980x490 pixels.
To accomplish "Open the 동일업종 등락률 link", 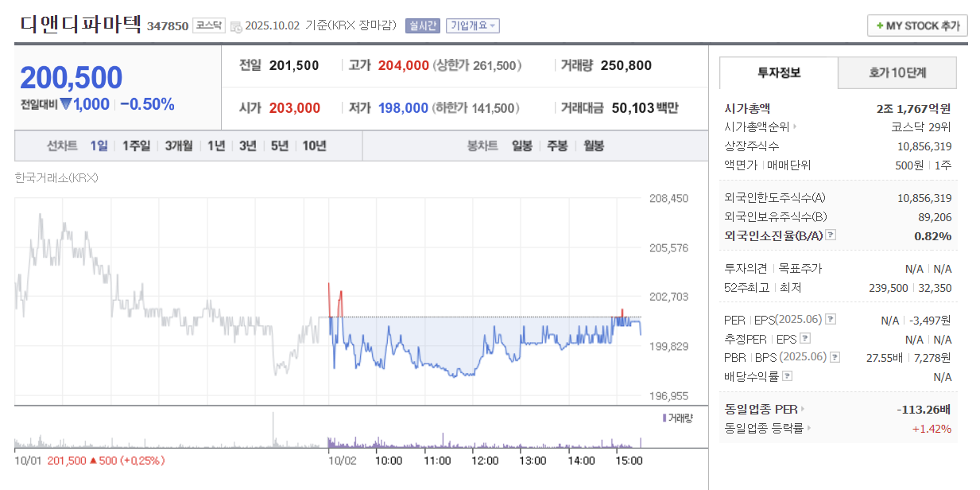I will (765, 429).
